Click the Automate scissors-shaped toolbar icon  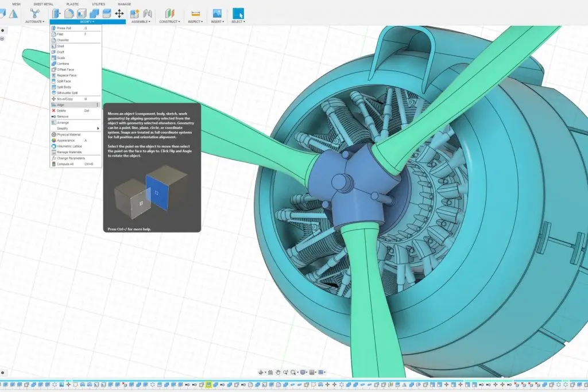[35, 13]
